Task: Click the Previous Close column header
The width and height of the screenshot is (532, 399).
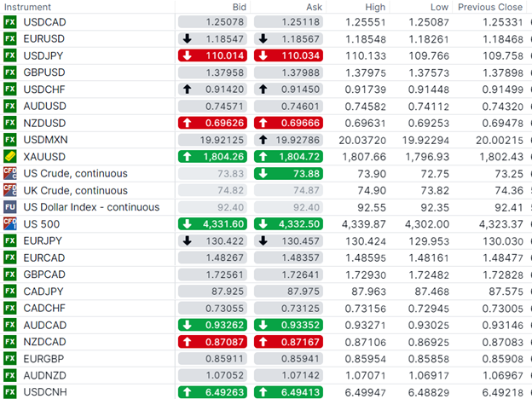Action: click(489, 7)
